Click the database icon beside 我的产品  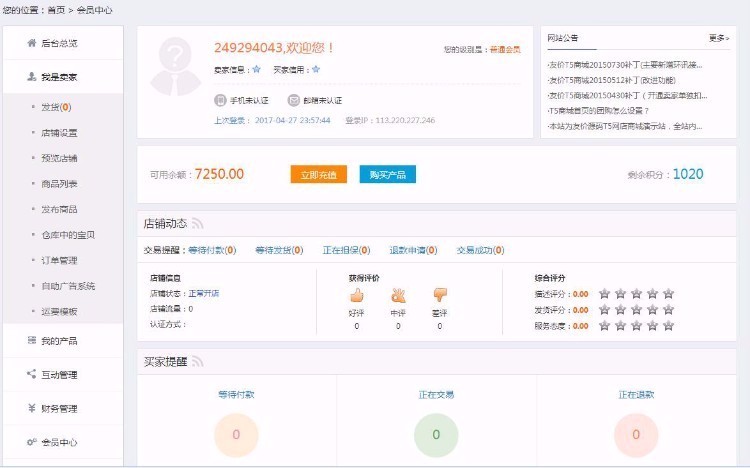pyautogui.click(x=32, y=340)
